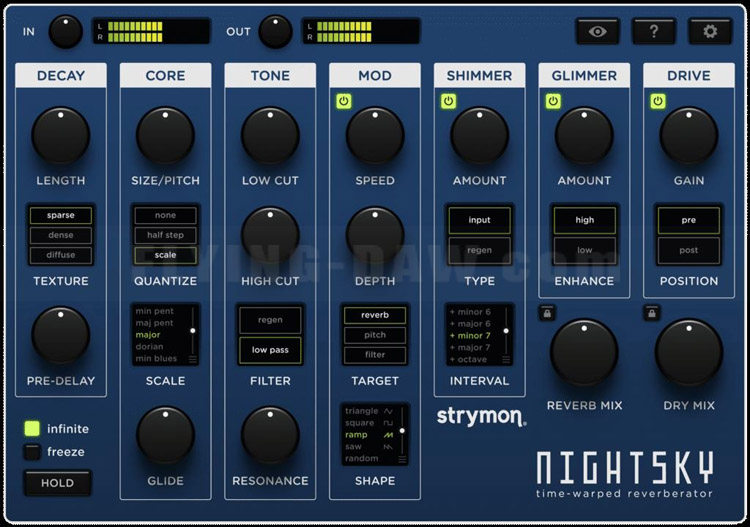
Task: Select random mod shape
Action: (x=362, y=458)
